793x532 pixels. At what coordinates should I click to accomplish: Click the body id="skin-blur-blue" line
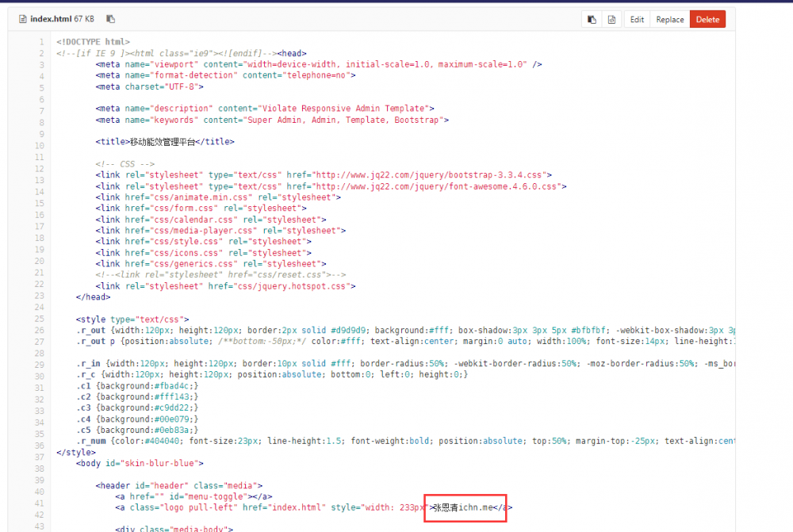(140, 463)
